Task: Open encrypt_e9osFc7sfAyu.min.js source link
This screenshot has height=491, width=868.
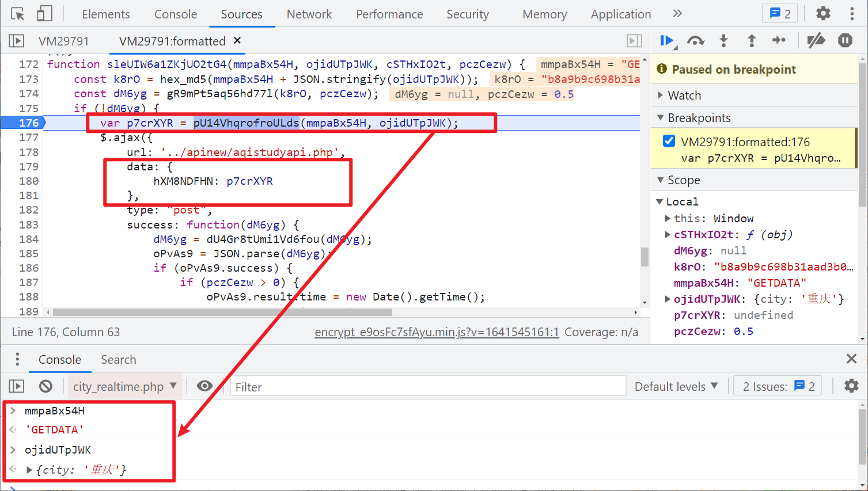Action: [437, 332]
